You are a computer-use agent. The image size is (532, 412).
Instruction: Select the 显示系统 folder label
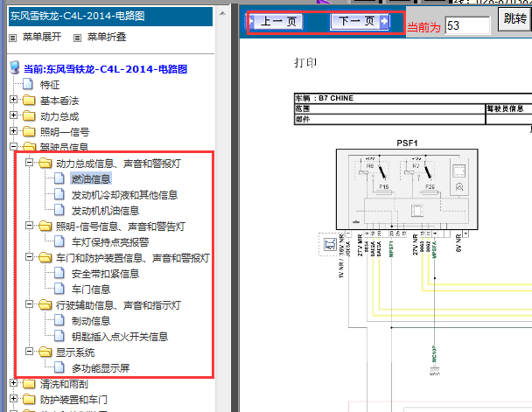75,353
